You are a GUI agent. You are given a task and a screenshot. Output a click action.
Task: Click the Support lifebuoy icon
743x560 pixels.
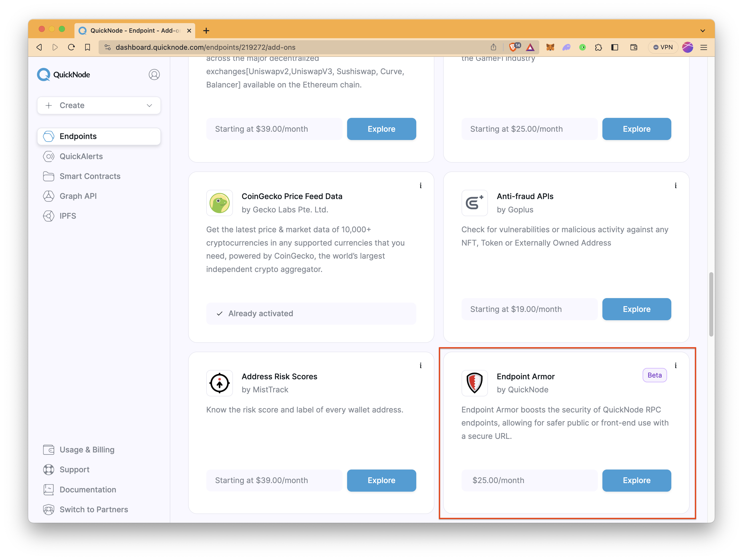pyautogui.click(x=49, y=469)
